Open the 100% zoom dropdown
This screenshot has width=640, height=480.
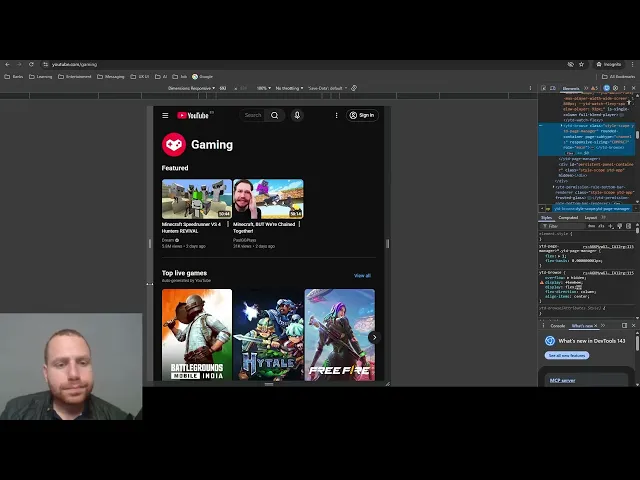(x=264, y=88)
